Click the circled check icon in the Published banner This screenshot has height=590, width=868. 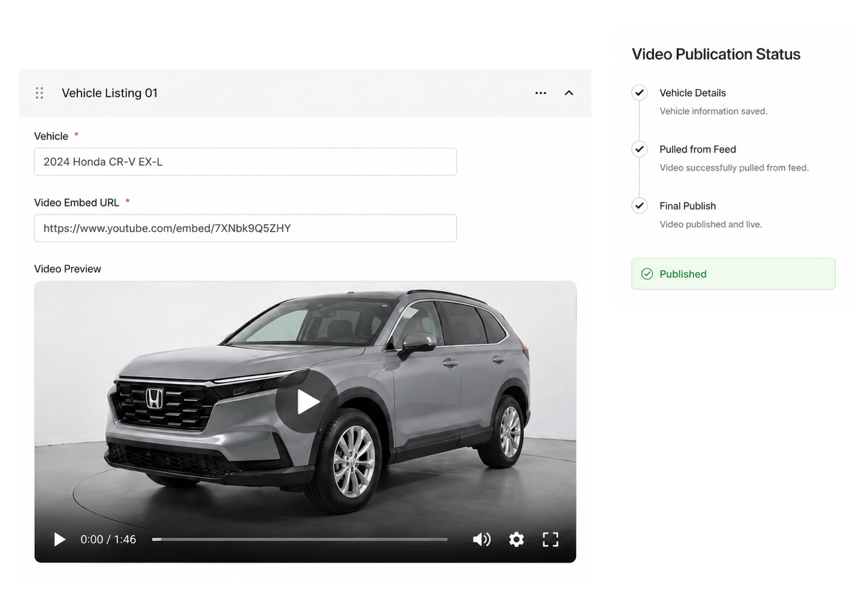(x=647, y=274)
